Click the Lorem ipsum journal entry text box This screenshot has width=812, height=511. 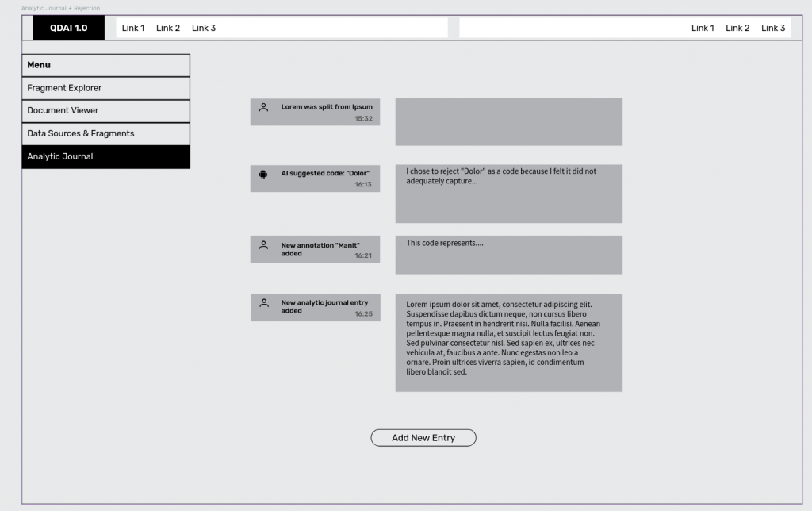[x=508, y=343]
